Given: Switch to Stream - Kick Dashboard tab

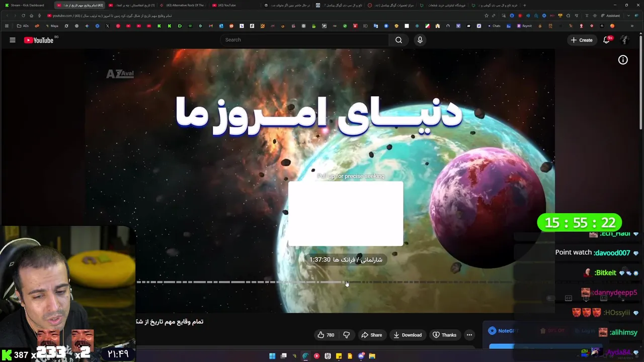Looking at the screenshot, I should [x=27, y=5].
